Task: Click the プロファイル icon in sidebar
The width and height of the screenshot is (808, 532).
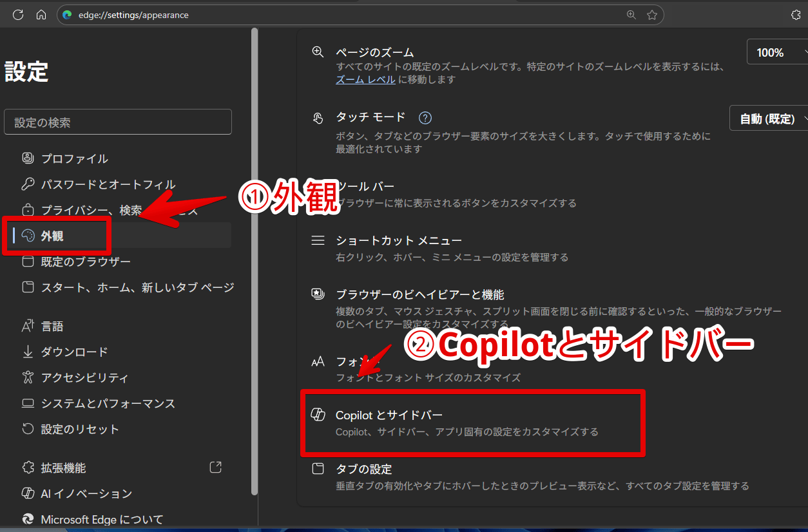Action: [28, 158]
